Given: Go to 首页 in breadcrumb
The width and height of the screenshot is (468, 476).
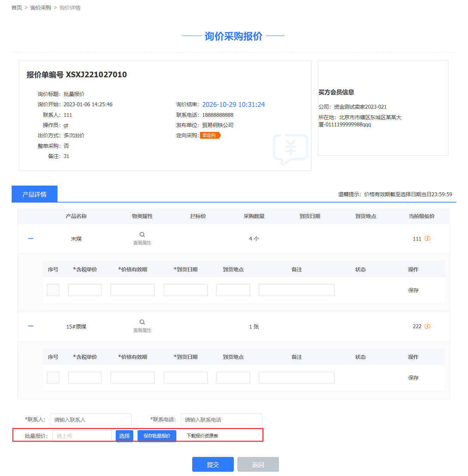Looking at the screenshot, I should tap(17, 8).
